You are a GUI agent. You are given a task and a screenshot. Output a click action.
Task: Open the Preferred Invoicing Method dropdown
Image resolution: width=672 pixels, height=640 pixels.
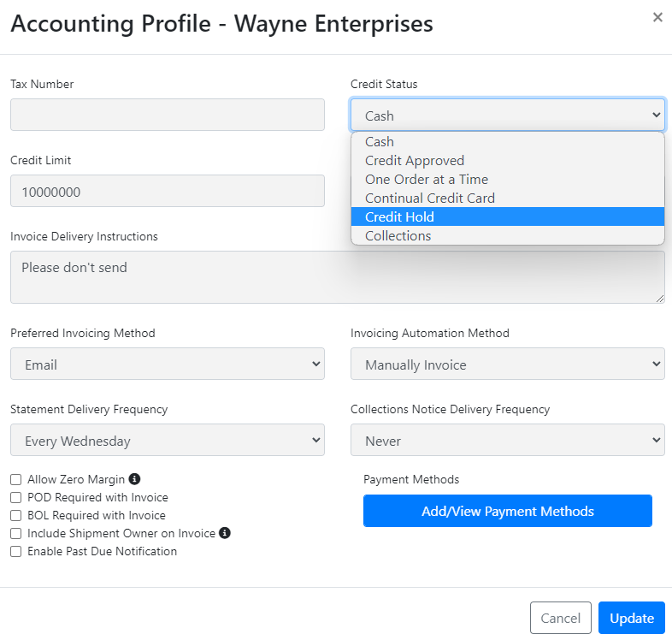(x=168, y=364)
